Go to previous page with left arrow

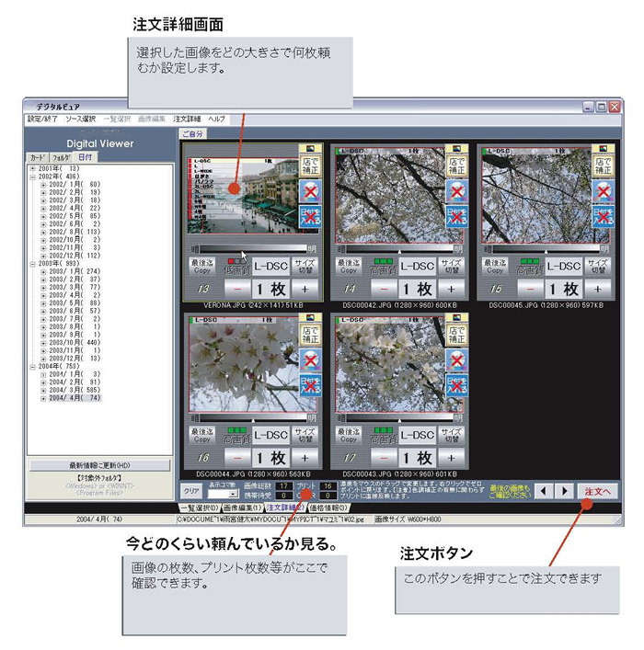(544, 491)
